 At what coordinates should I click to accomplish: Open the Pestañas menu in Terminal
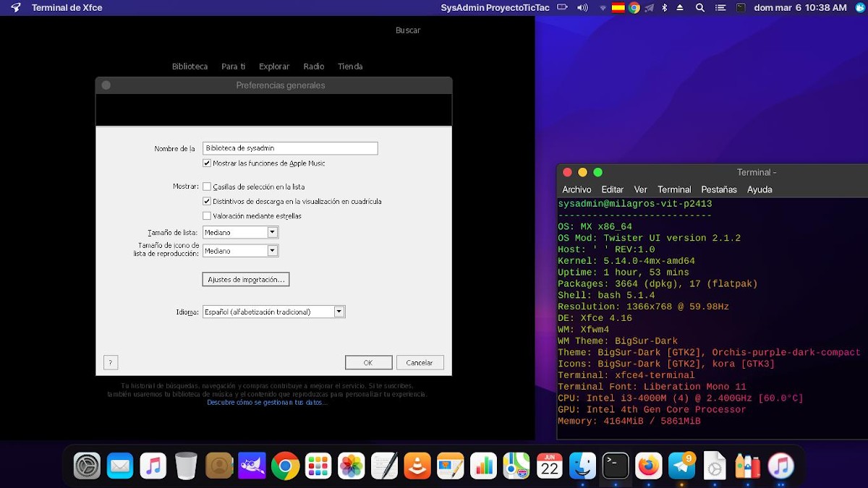click(718, 189)
